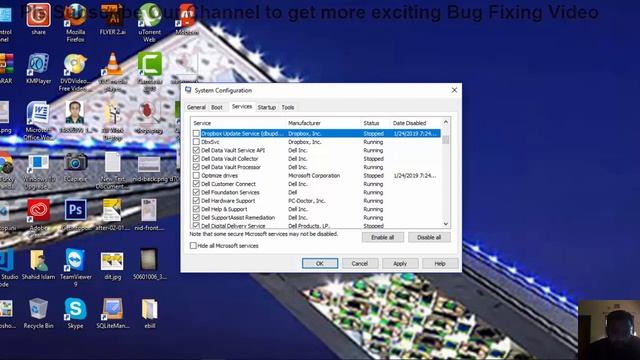Open the Tools tab
640x360 pixels.
click(x=288, y=107)
